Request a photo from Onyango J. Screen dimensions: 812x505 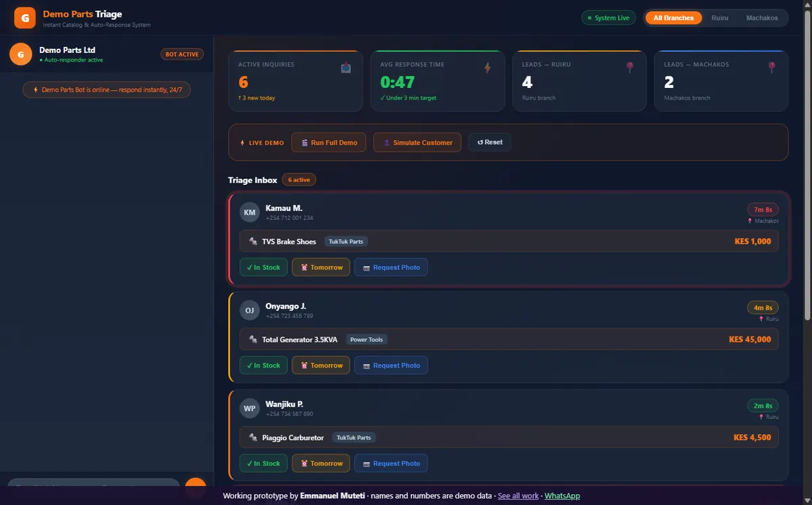tap(391, 366)
